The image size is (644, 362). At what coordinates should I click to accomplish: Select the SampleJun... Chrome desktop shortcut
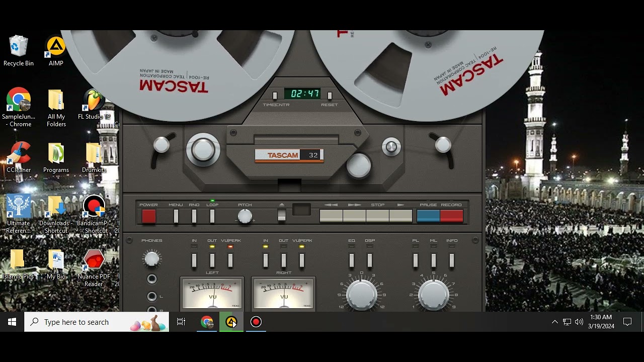[19, 108]
